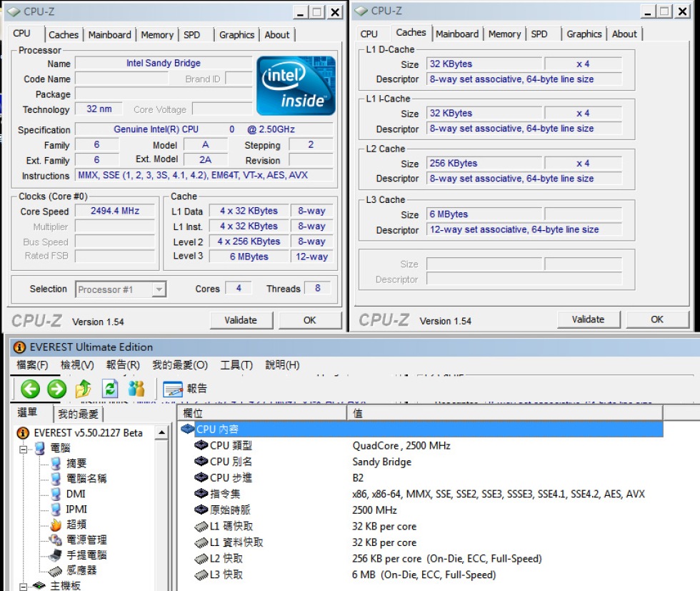
Task: Switch to the Mainboard tab in left CPU-Z
Action: pos(110,35)
